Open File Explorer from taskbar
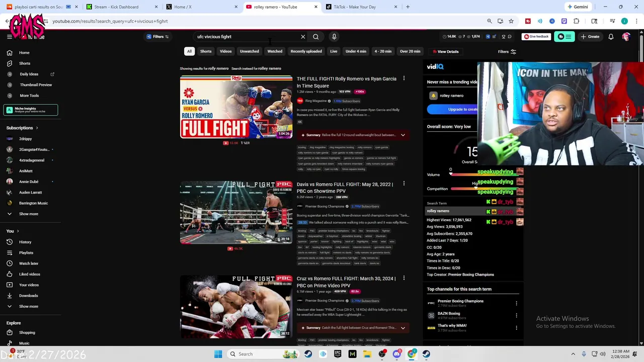 click(367, 354)
